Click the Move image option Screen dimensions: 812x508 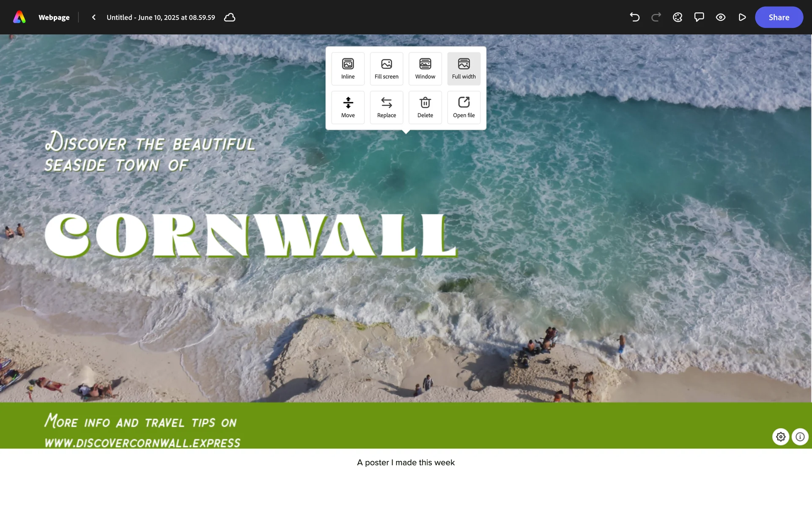click(x=348, y=108)
